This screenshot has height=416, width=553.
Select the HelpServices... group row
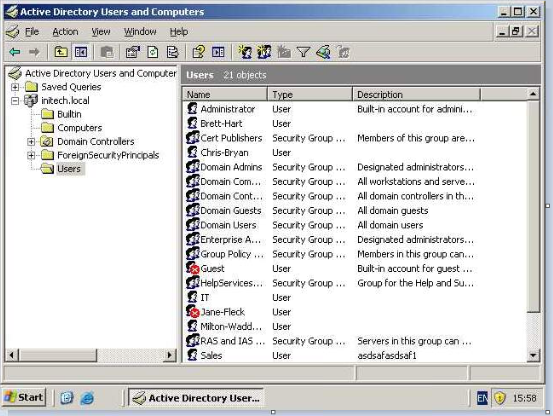click(x=355, y=283)
